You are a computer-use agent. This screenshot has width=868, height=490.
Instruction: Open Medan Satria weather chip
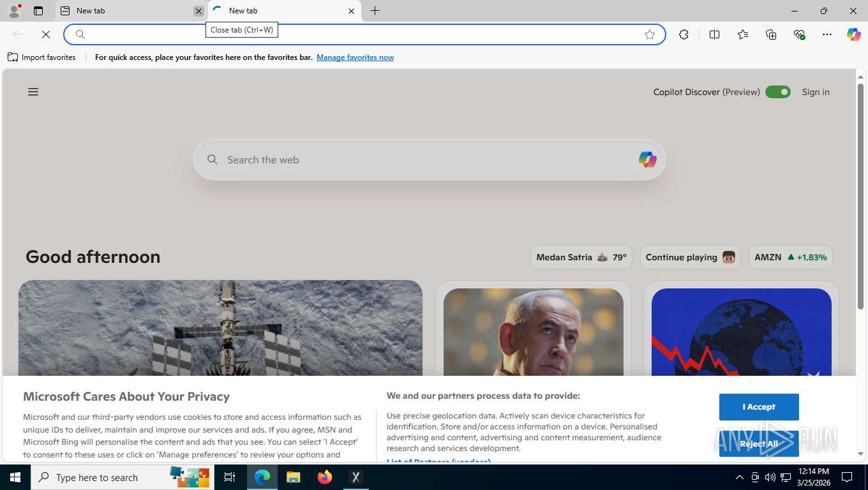(581, 257)
